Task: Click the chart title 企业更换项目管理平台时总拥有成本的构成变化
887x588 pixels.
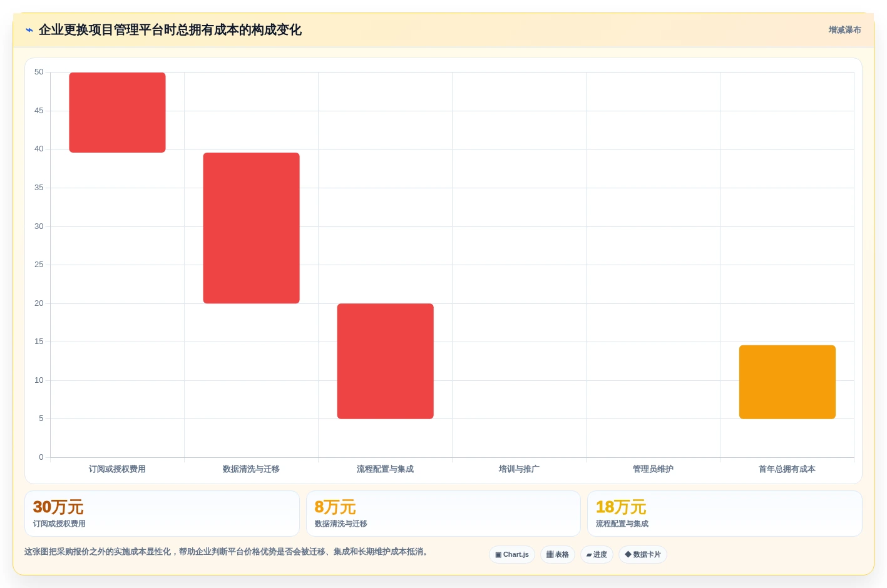Action: click(x=170, y=30)
